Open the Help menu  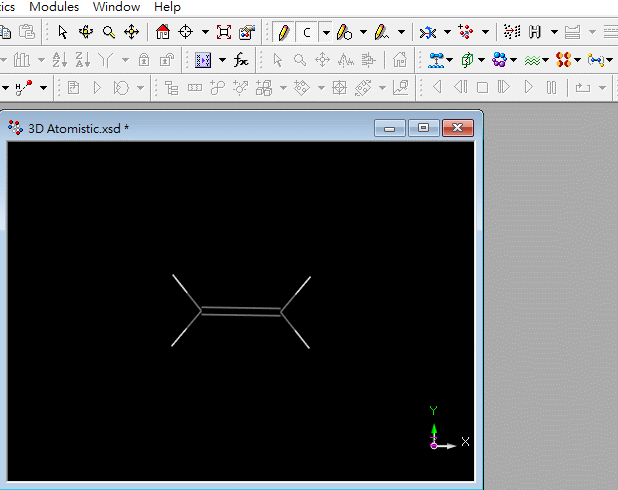tap(167, 7)
